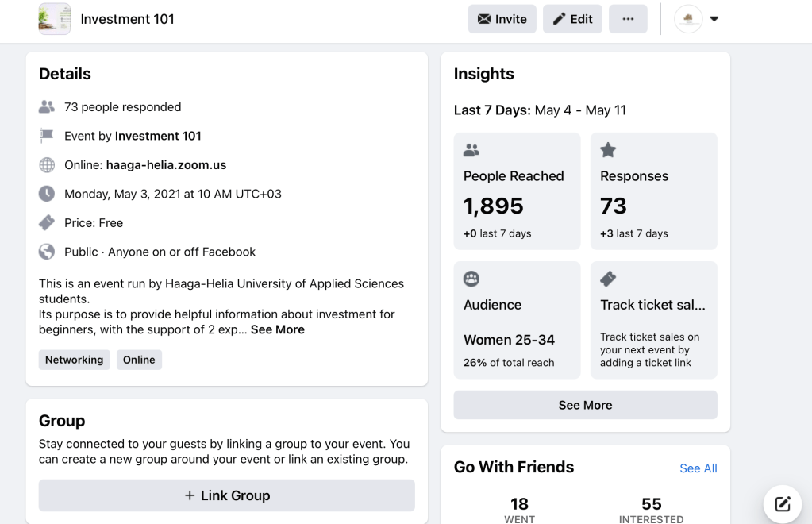Click the star icon in Responses card
This screenshot has height=524, width=812.
click(608, 149)
